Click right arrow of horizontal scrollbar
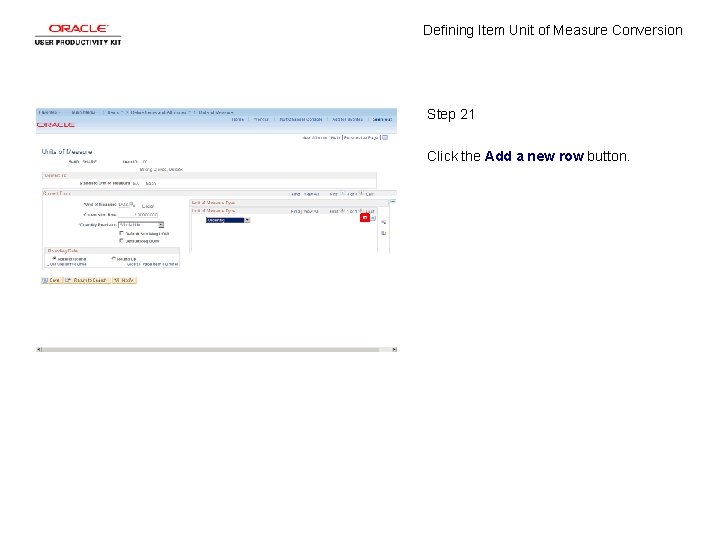Screen dimensions: 720x540 pos(394,349)
